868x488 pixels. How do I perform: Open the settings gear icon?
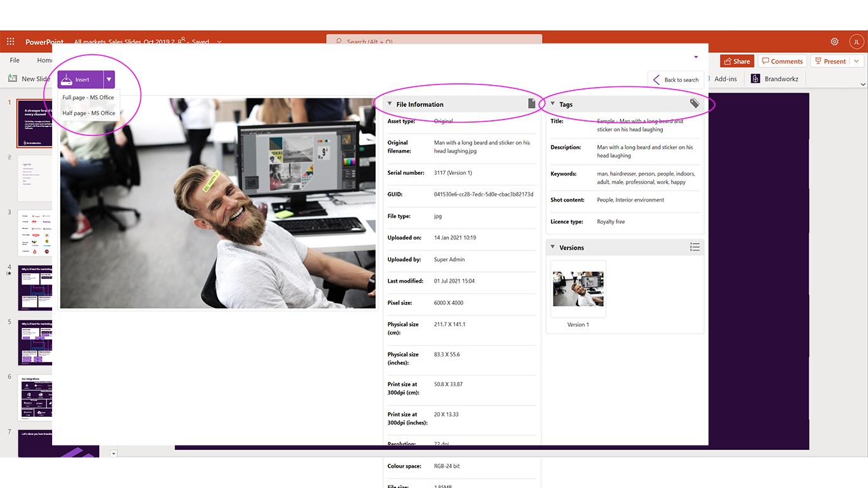point(834,41)
